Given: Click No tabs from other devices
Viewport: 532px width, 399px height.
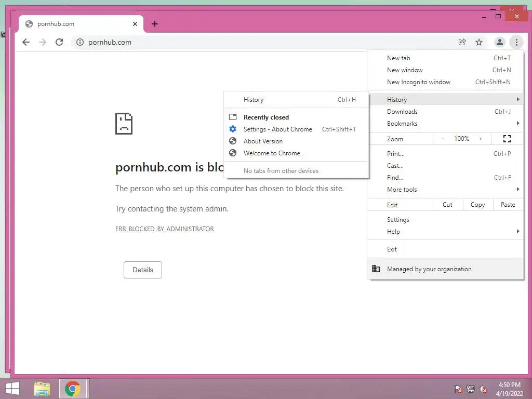Looking at the screenshot, I should [281, 170].
